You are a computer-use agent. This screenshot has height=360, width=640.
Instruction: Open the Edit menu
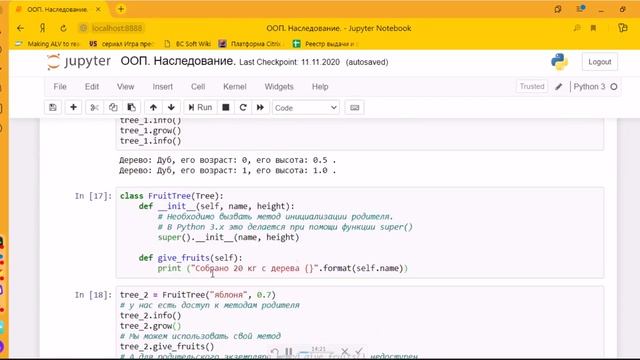coord(92,87)
